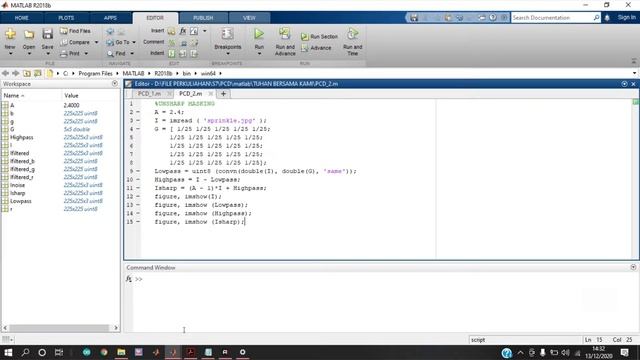
Task: Click the increase indent icon
Action: click(183, 53)
